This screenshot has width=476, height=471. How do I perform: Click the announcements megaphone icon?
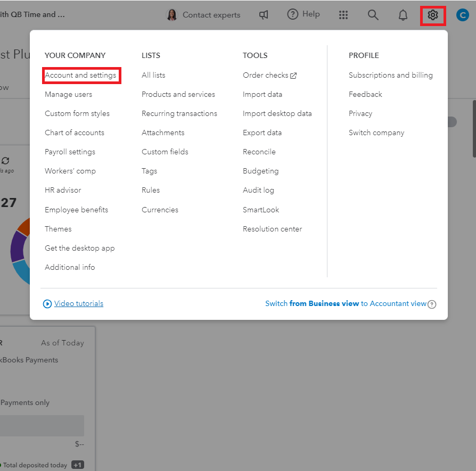pos(264,15)
